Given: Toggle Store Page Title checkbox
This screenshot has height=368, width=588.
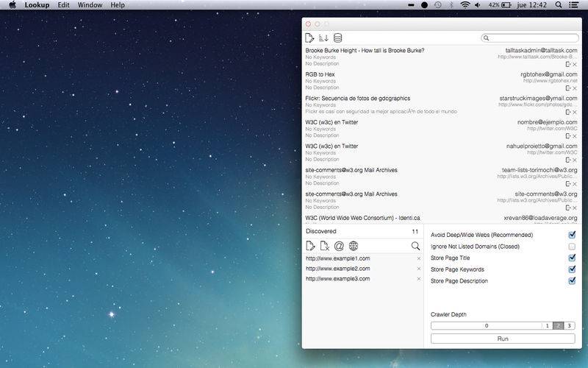Looking at the screenshot, I should (x=572, y=258).
